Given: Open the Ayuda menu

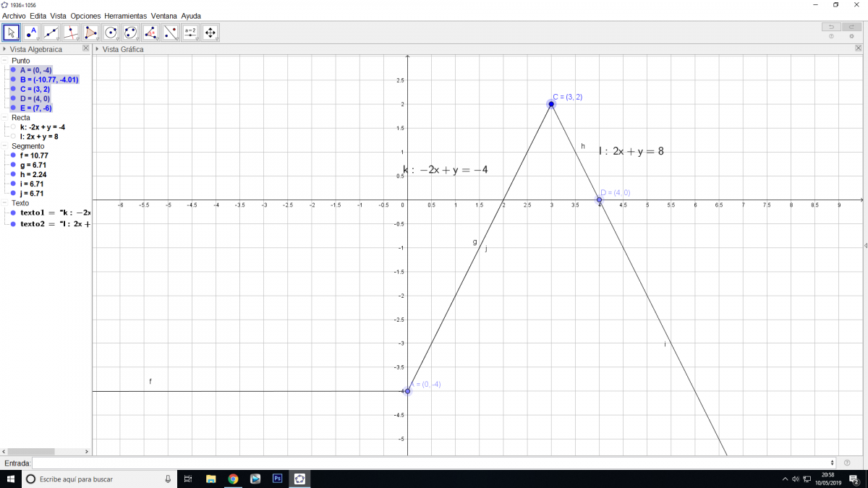Looking at the screenshot, I should [x=191, y=15].
